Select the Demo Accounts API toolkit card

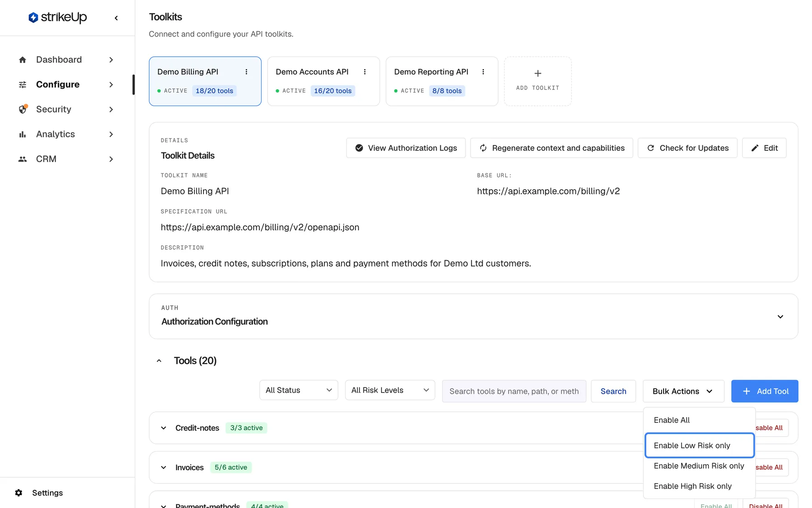323,81
